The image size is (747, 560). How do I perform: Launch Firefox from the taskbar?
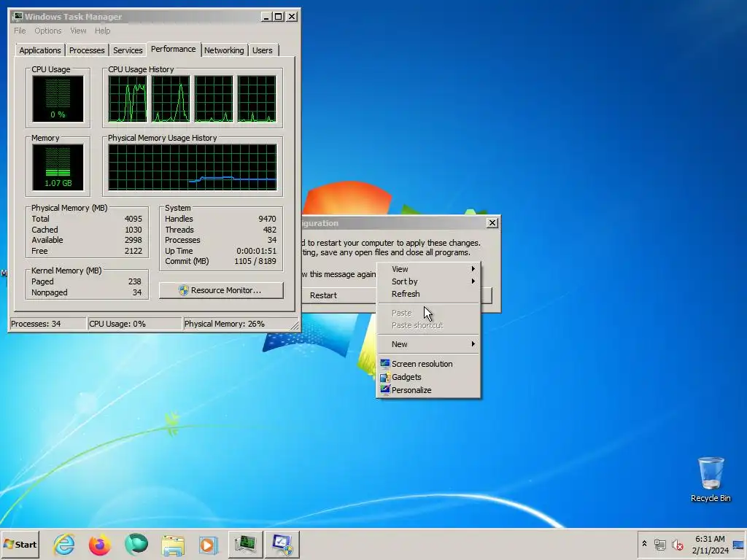99,544
